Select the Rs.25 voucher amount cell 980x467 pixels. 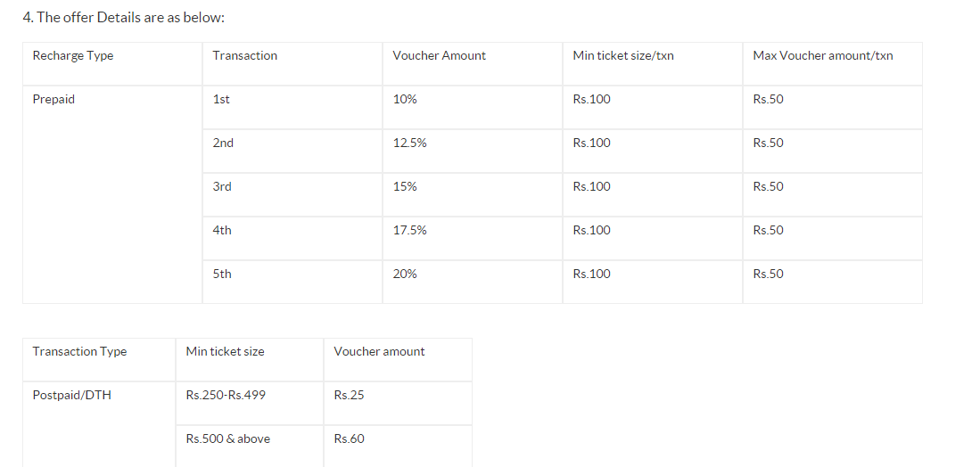point(349,396)
